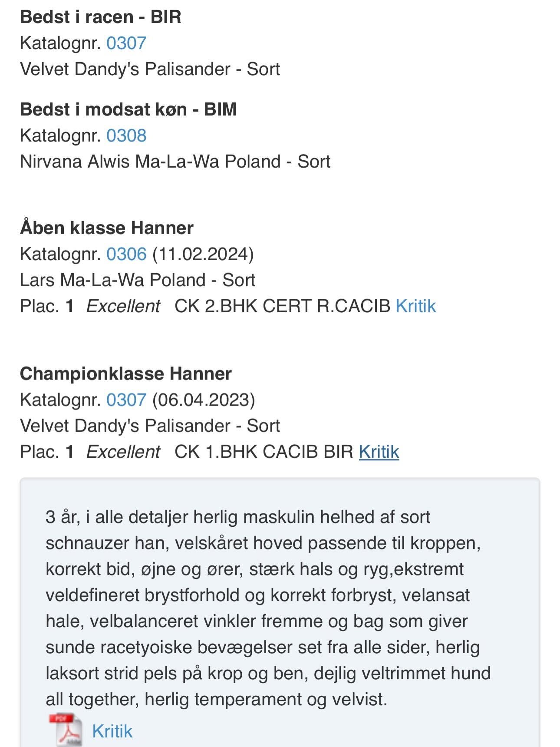This screenshot has width=560, height=747.
Task: Select Nirvana Alwis Ma-La-Wa Poland - Sort
Action: (175, 162)
